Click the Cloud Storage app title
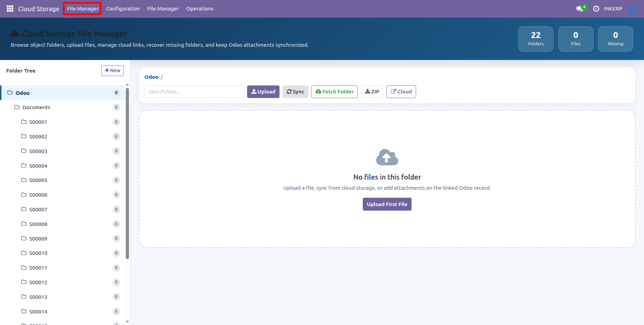Viewport: 644px width, 325px height. pyautogui.click(x=39, y=9)
